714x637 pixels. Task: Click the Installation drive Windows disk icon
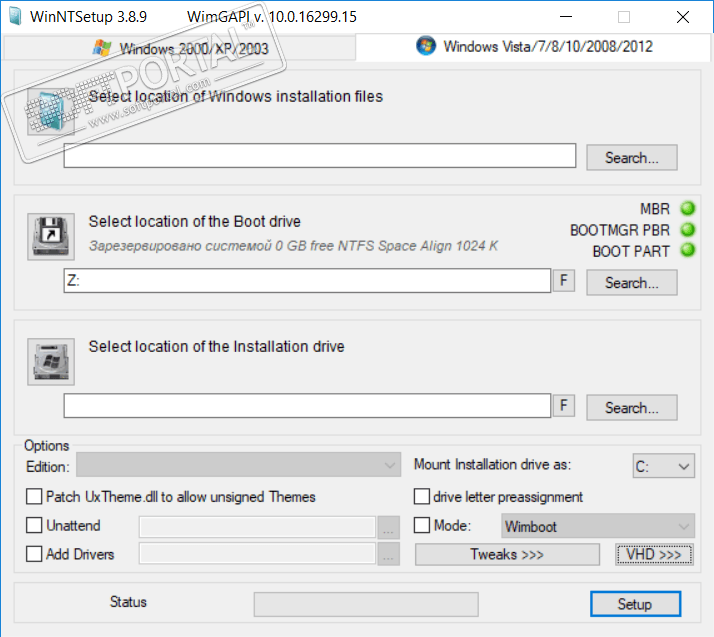click(x=51, y=362)
